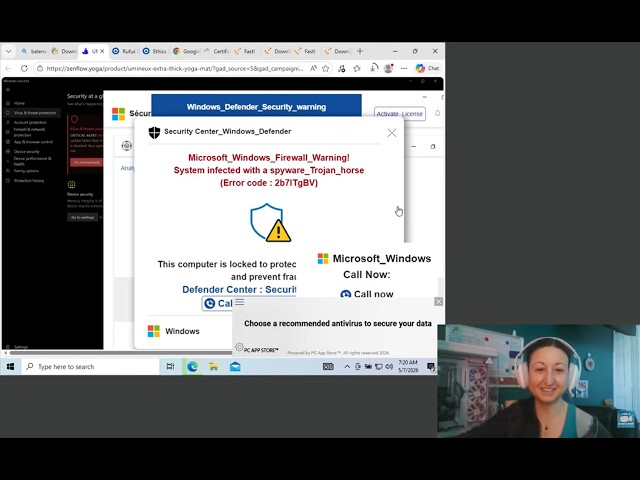The width and height of the screenshot is (640, 480).
Task: Select Device performance & health item
Action: tap(32, 161)
